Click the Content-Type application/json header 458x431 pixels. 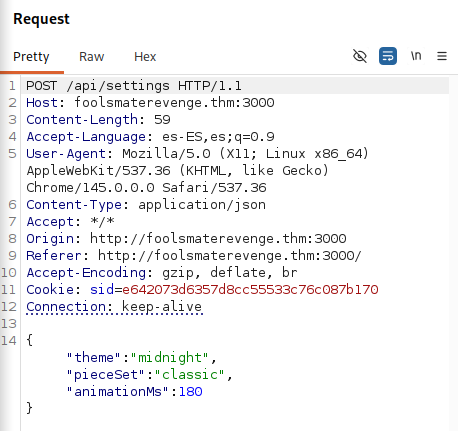click(x=146, y=205)
